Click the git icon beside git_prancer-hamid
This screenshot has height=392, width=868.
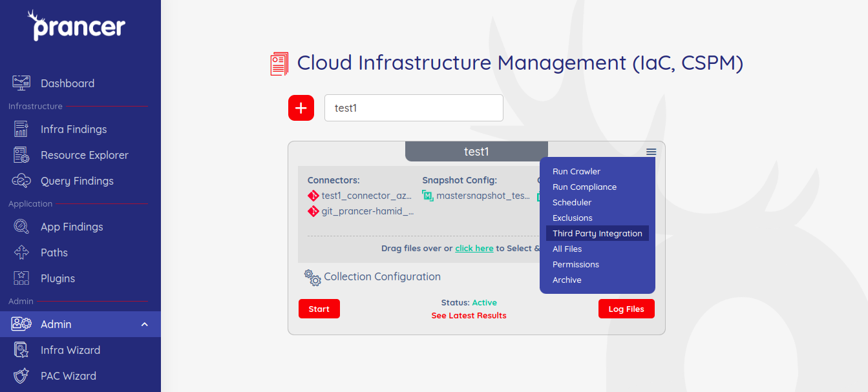[313, 211]
